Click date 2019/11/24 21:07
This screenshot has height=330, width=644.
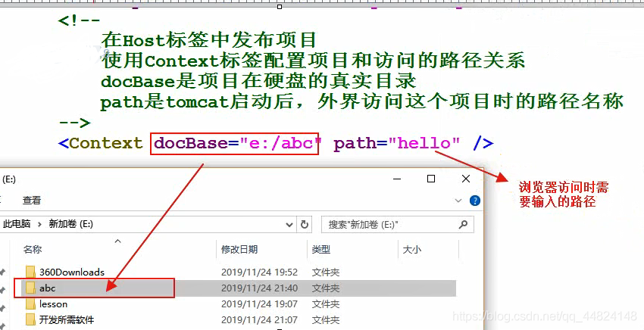[260, 319]
